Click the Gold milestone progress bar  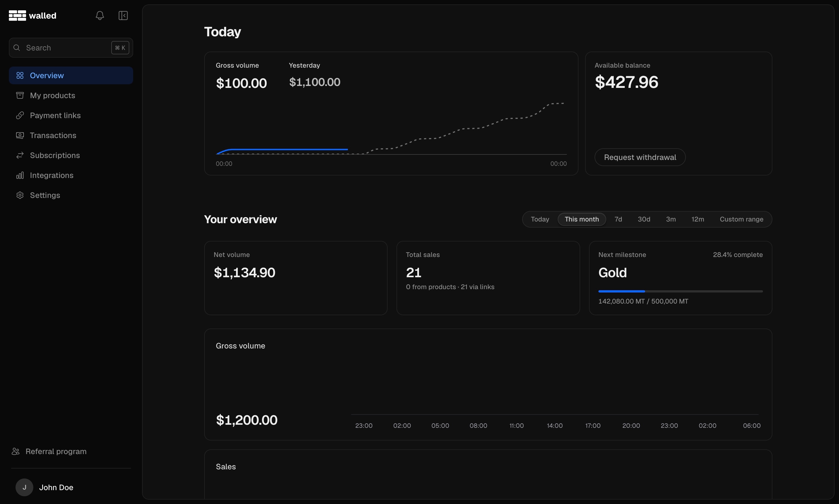[x=680, y=291]
